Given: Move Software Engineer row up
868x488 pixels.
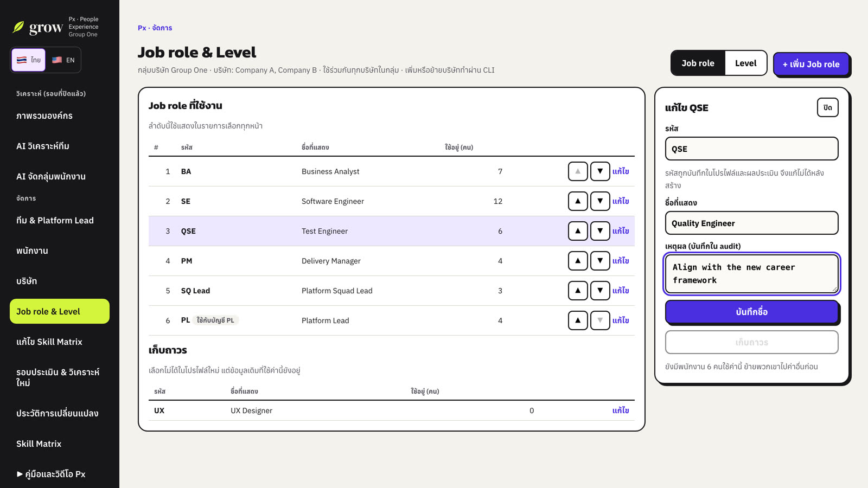Looking at the screenshot, I should point(578,201).
